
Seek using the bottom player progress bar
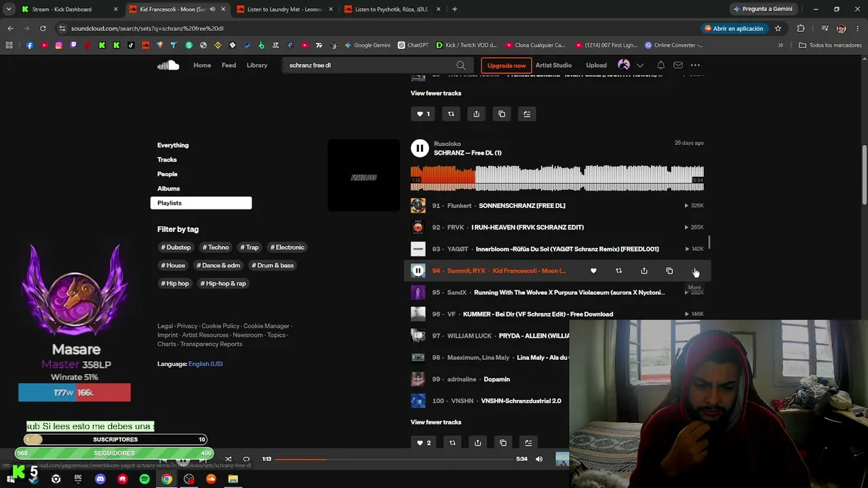click(x=394, y=459)
